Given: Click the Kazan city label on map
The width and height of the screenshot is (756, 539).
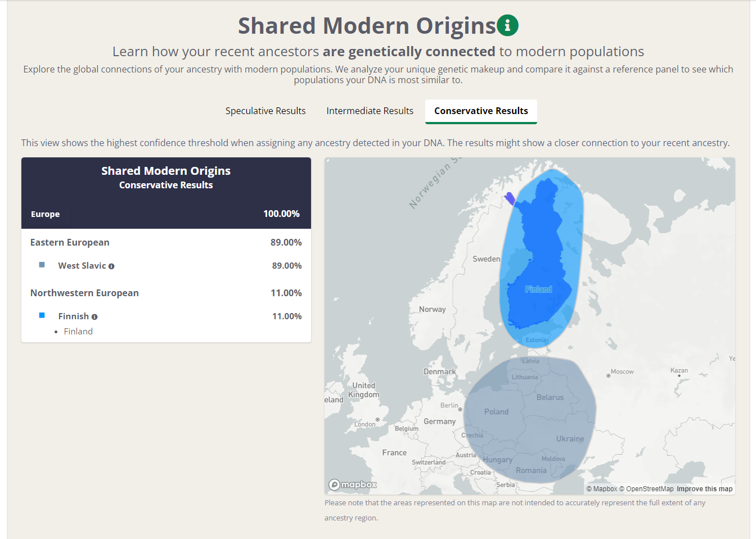Looking at the screenshot, I should pos(679,370).
